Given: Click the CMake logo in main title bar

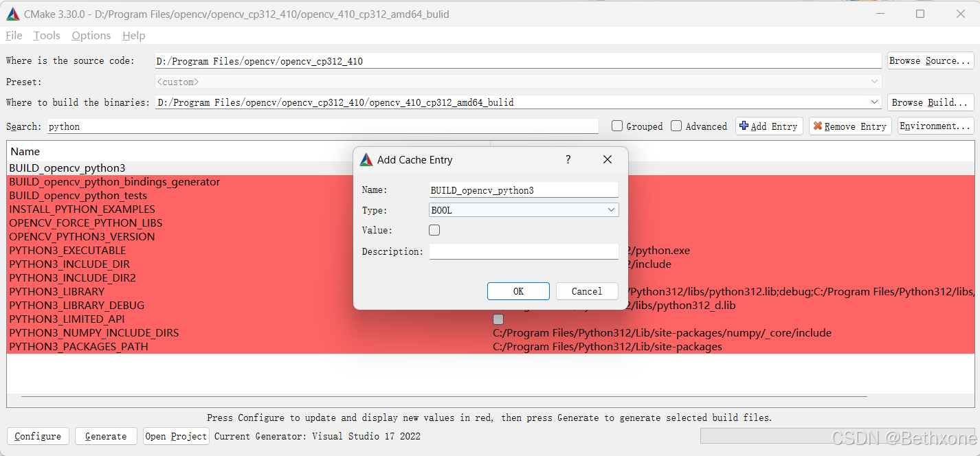Looking at the screenshot, I should 13,14.
